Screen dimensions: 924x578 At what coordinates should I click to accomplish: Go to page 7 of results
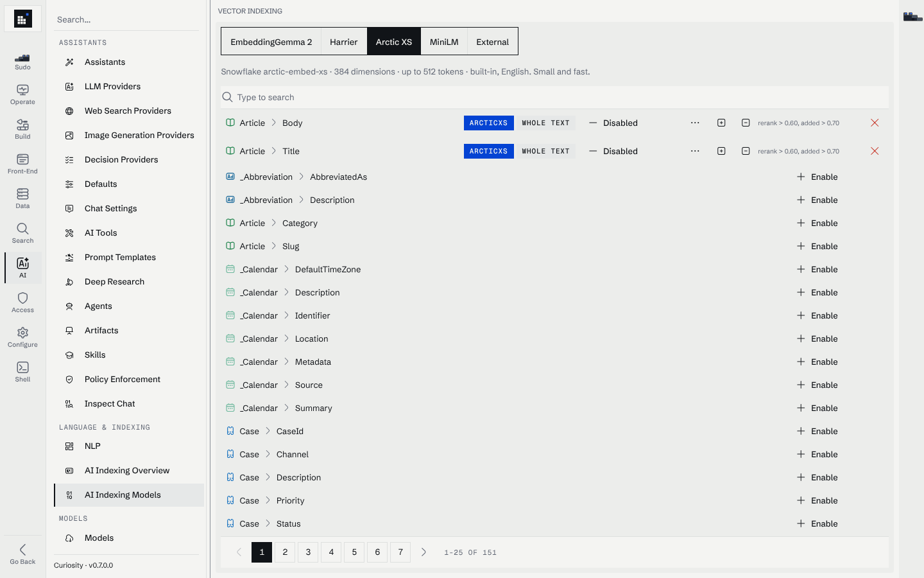tap(400, 552)
